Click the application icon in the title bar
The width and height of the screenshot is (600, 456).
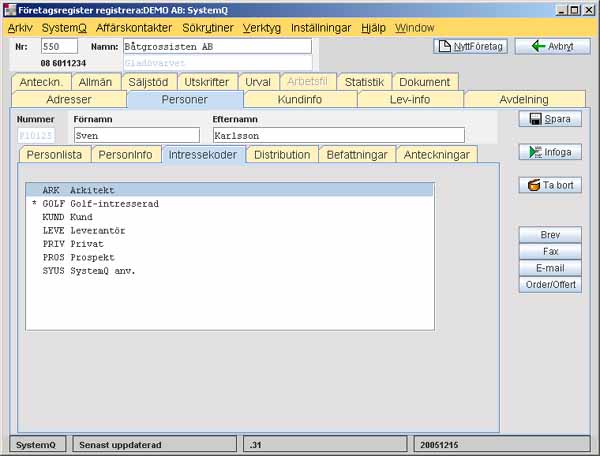pos(10,10)
